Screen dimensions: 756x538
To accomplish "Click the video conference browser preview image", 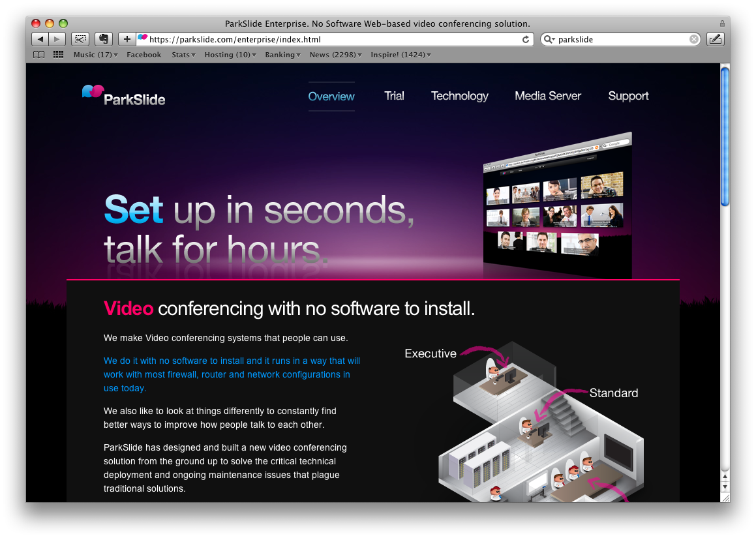I will pyautogui.click(x=557, y=204).
